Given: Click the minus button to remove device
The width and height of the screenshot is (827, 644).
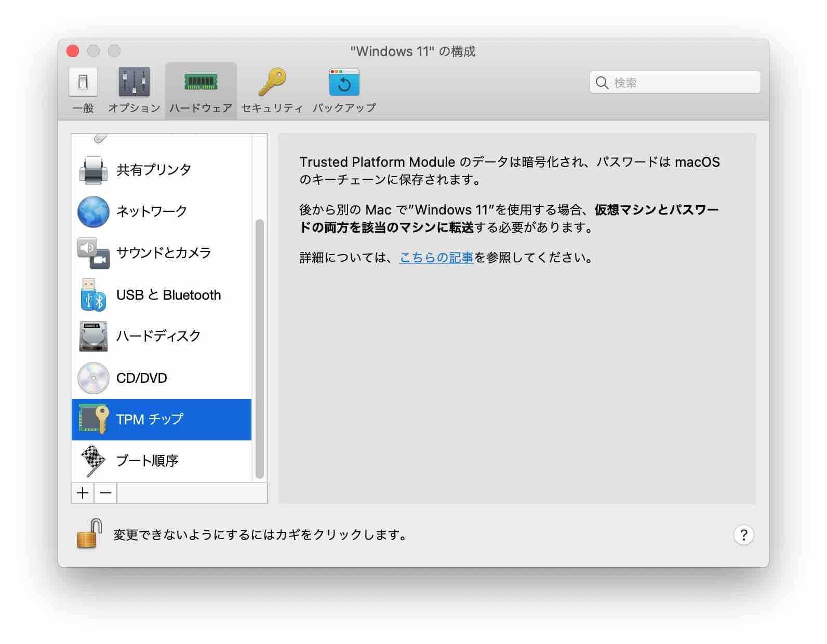Looking at the screenshot, I should click(105, 493).
